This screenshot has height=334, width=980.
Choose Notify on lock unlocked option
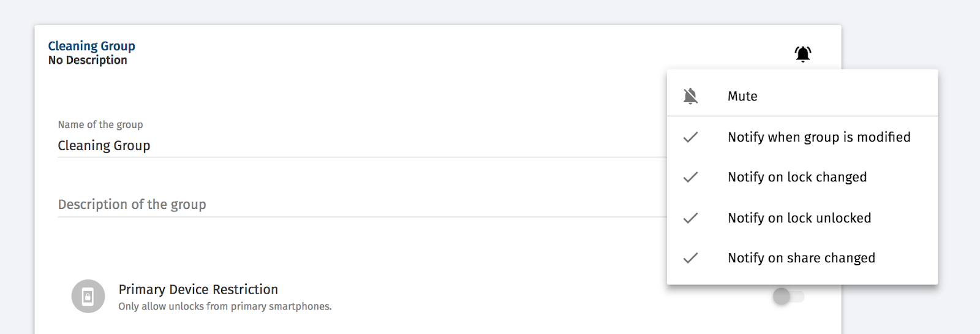(x=802, y=218)
